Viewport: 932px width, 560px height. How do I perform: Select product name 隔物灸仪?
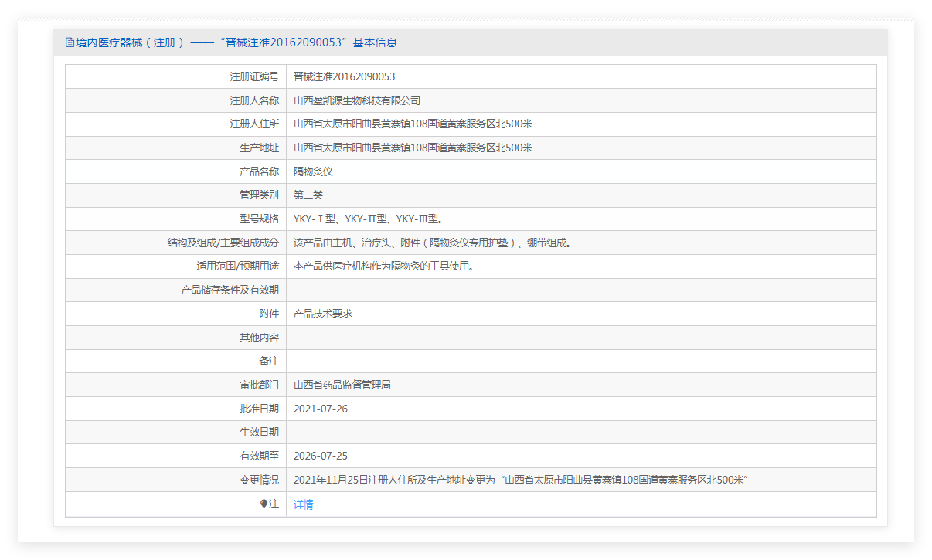(313, 171)
